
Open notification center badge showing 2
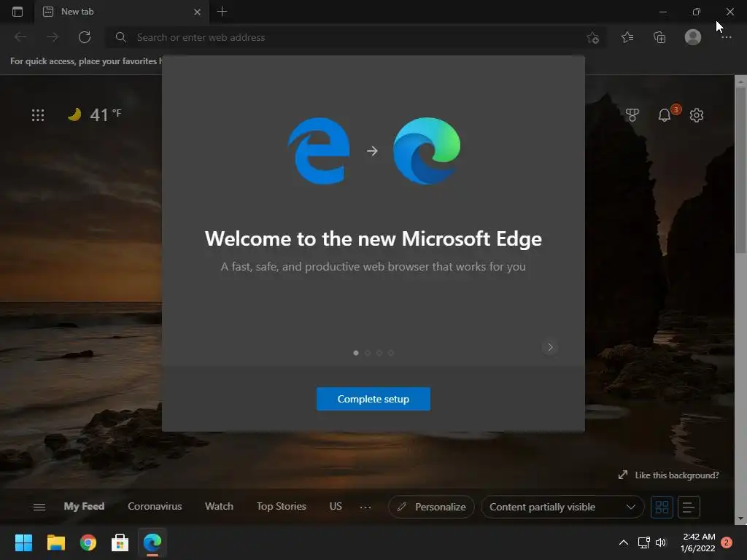click(727, 542)
